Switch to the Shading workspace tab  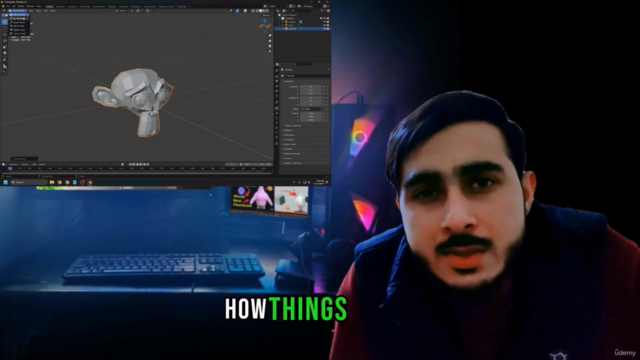tap(111, 7)
